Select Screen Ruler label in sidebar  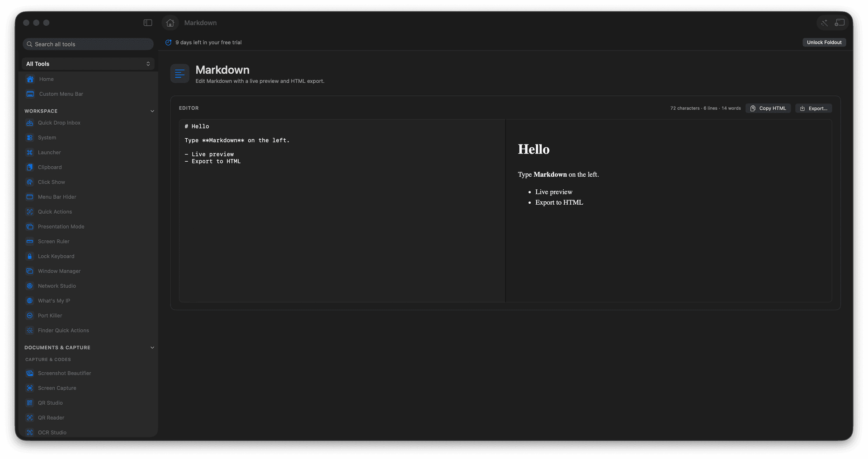click(x=54, y=242)
